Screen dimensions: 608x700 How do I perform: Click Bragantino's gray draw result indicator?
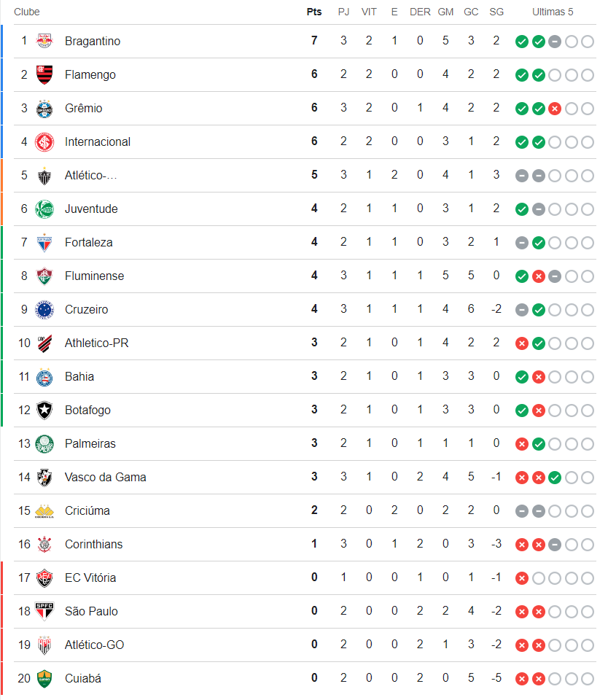(554, 42)
